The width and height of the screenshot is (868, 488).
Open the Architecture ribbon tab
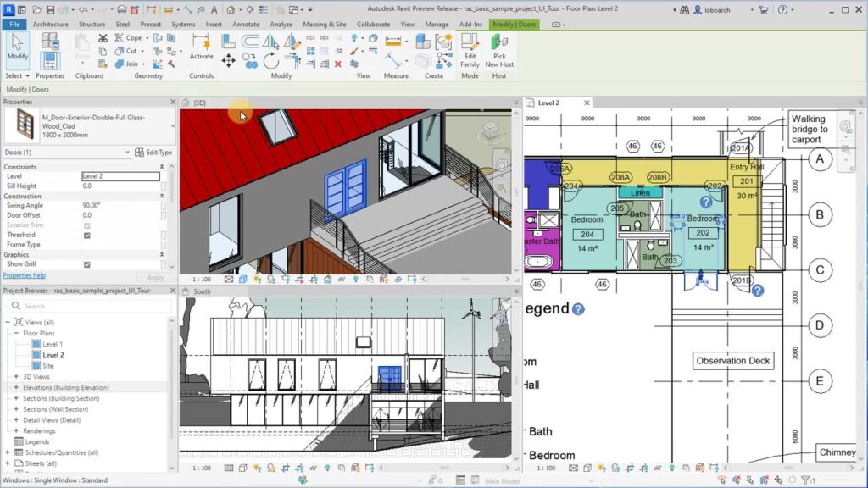(x=50, y=25)
